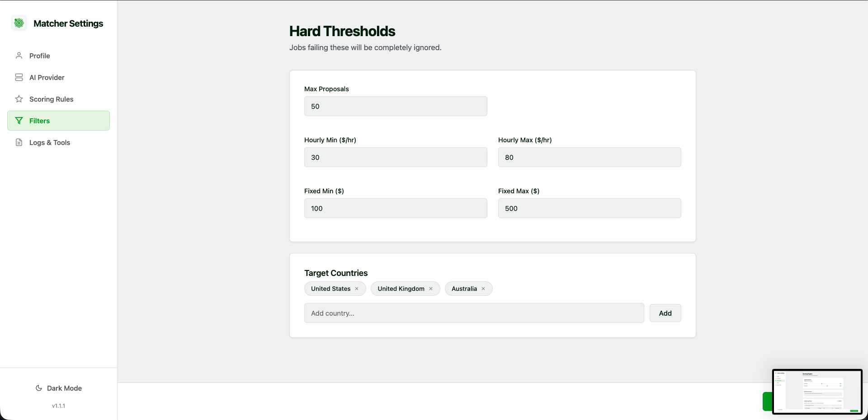Click the Matcher Settings logo icon

19,23
